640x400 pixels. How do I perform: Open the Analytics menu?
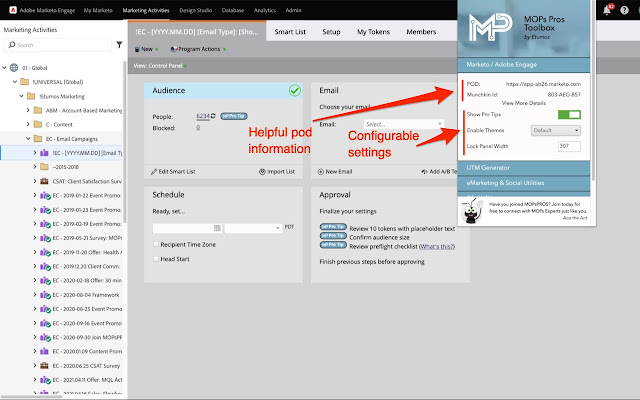pyautogui.click(x=264, y=10)
